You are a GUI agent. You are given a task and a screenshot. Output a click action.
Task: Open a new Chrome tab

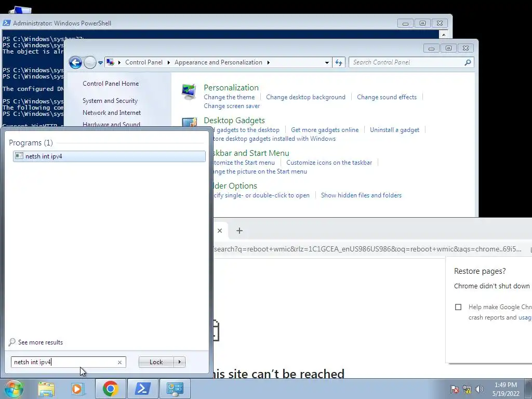(x=239, y=231)
